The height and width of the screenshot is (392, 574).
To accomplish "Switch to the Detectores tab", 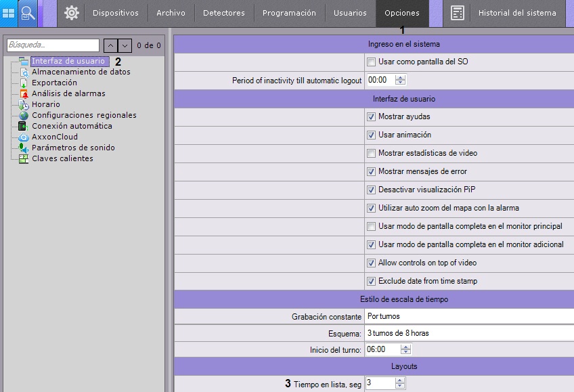I will pyautogui.click(x=224, y=13).
